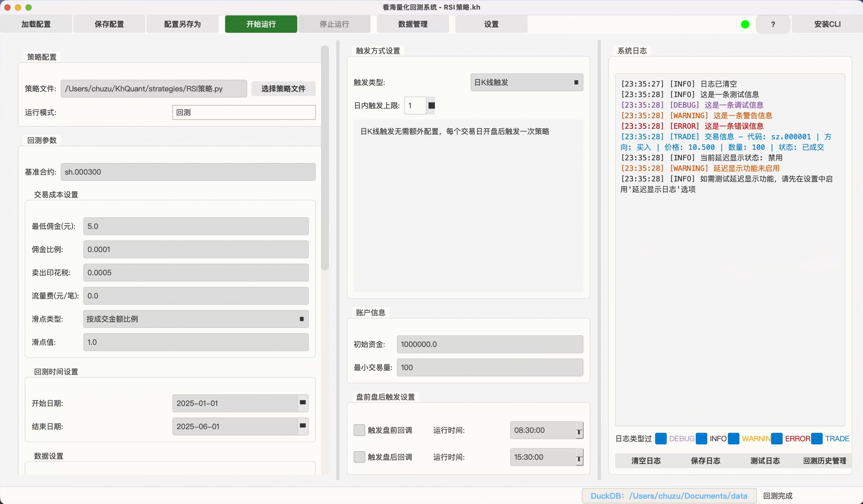Click the description text 日K线触发无需额外配置

tap(455, 131)
